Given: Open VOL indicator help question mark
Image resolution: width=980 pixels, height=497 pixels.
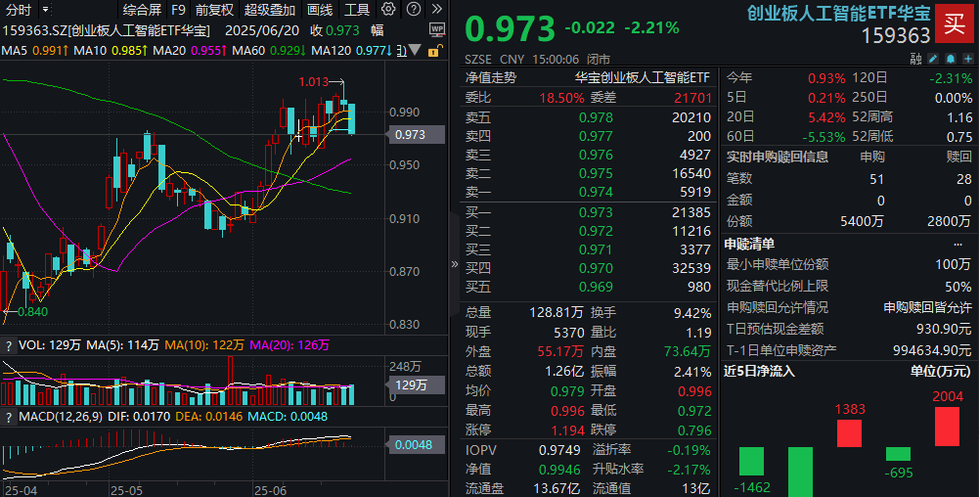Looking at the screenshot, I should 10,345.
